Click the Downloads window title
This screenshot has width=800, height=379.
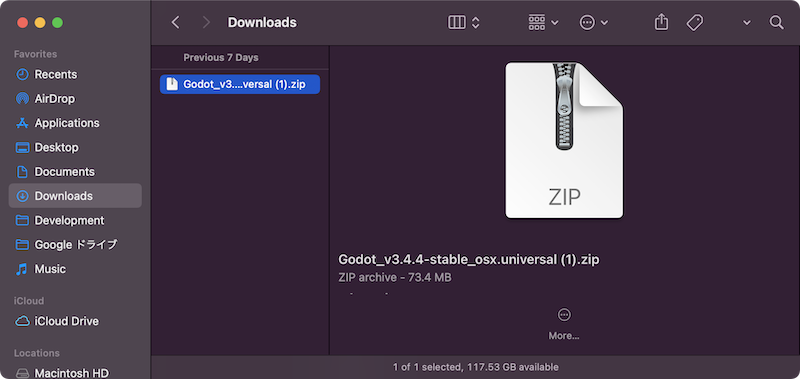[x=262, y=22]
